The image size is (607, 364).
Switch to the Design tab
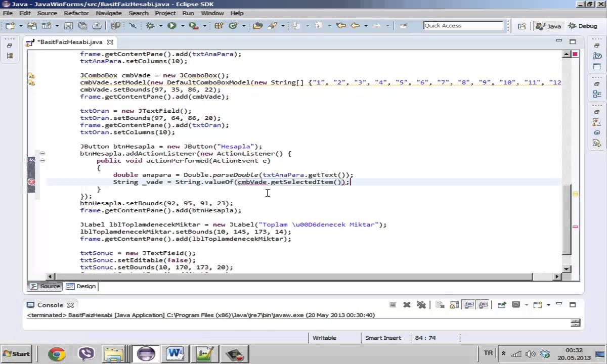[81, 286]
